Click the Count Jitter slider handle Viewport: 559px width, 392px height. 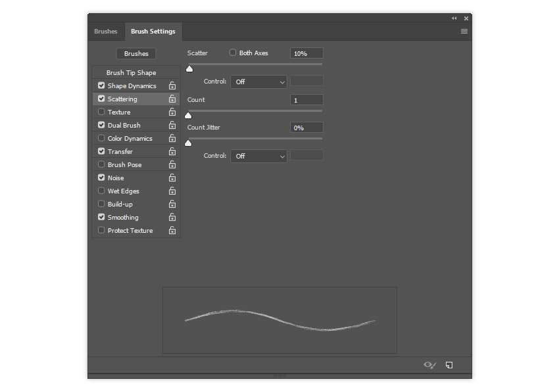tap(188, 143)
